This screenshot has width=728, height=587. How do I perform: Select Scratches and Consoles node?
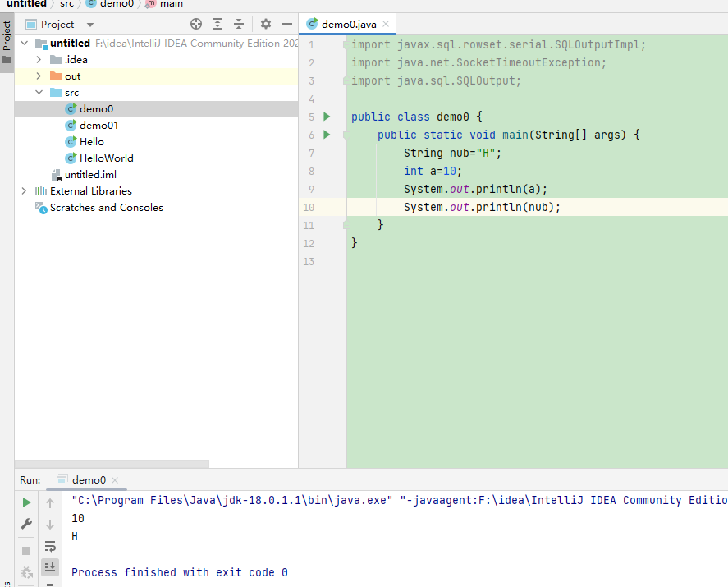(107, 208)
